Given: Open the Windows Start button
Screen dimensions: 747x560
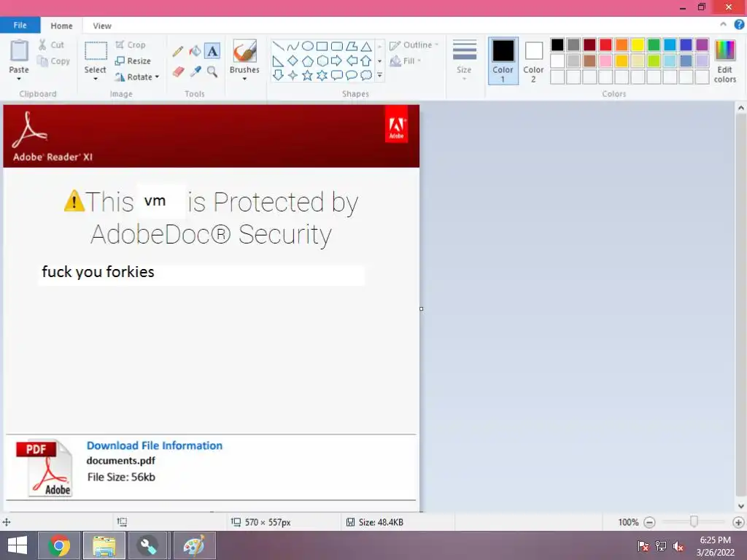Looking at the screenshot, I should (x=18, y=545).
